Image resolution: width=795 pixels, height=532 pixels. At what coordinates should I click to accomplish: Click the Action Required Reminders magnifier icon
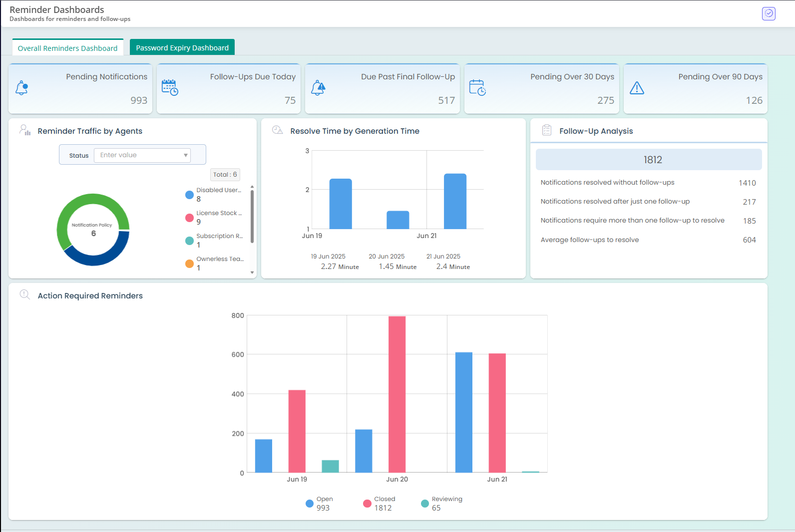coord(25,294)
